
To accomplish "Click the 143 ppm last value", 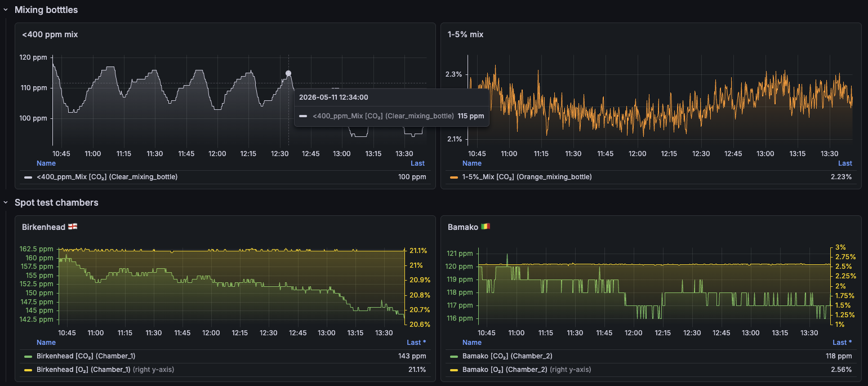I will [x=412, y=356].
